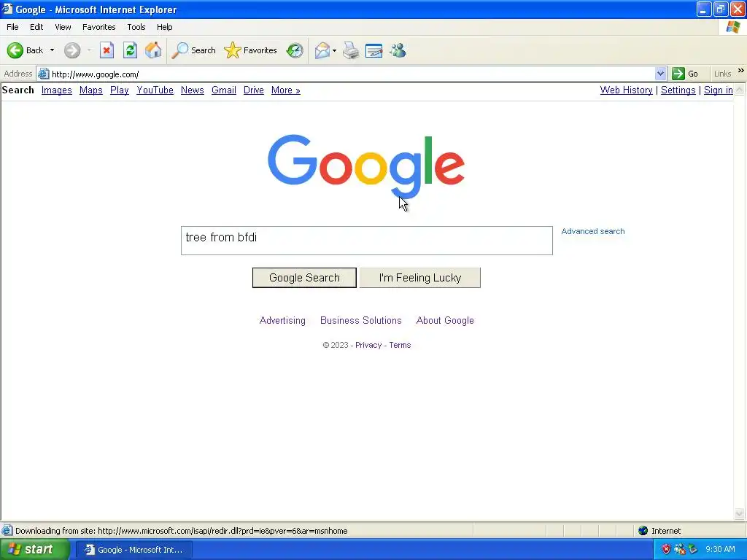Screen dimensions: 747x560
Task: Click the page icon in address bar
Action: tap(43, 74)
